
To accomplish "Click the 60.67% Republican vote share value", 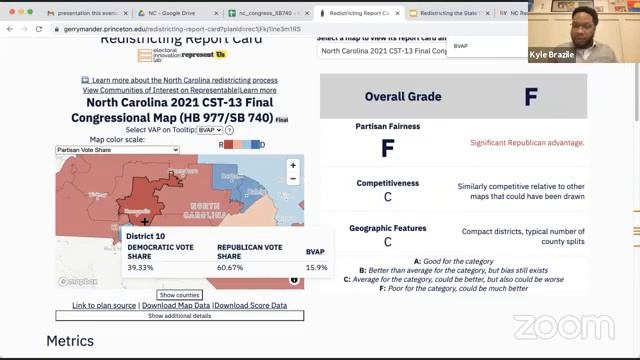I will point(230,268).
